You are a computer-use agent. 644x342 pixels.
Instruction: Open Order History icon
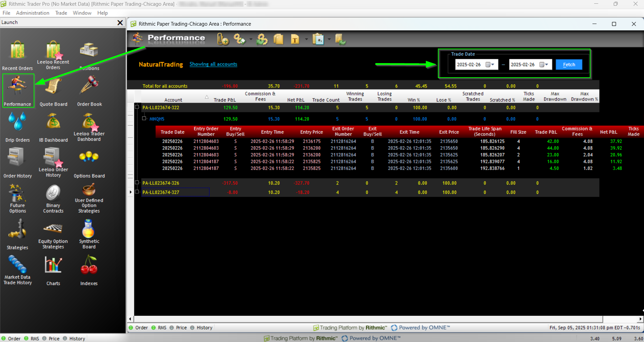(x=18, y=163)
